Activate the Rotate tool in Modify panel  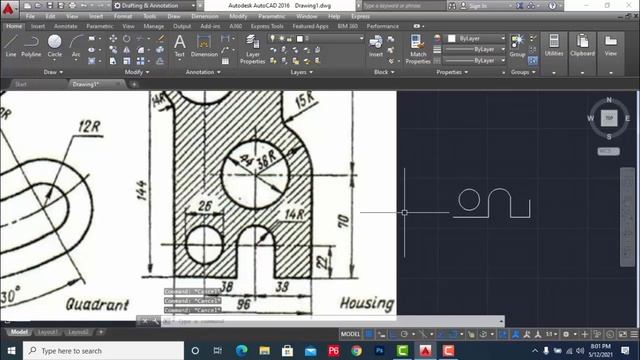pos(127,38)
